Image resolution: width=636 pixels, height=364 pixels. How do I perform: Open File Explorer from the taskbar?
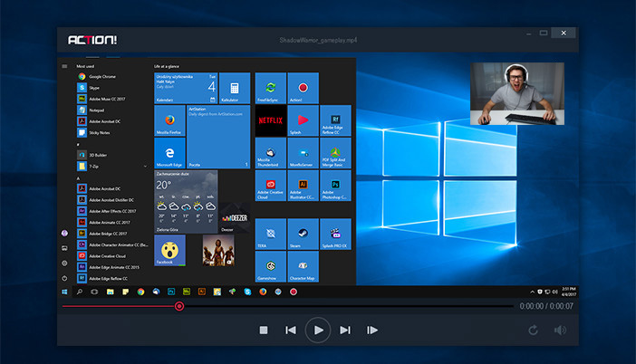(110, 292)
